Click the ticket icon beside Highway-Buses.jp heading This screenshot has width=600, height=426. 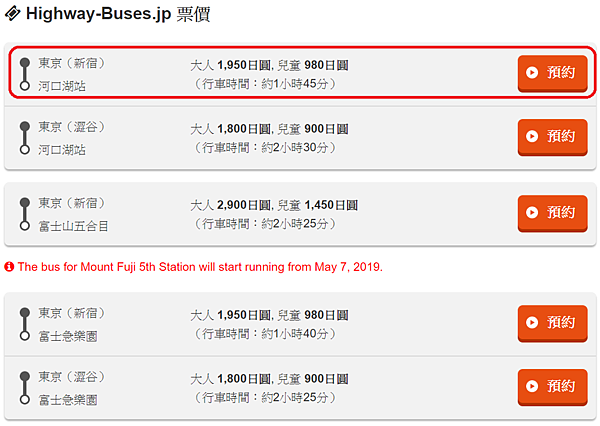pyautogui.click(x=12, y=14)
